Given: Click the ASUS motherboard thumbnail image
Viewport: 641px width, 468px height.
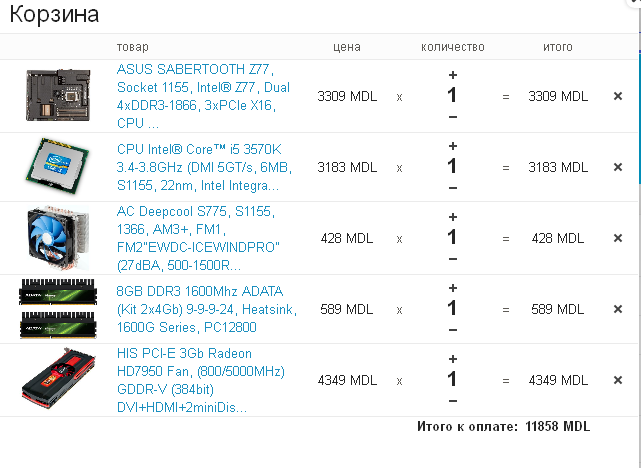Looking at the screenshot, I should [58, 95].
